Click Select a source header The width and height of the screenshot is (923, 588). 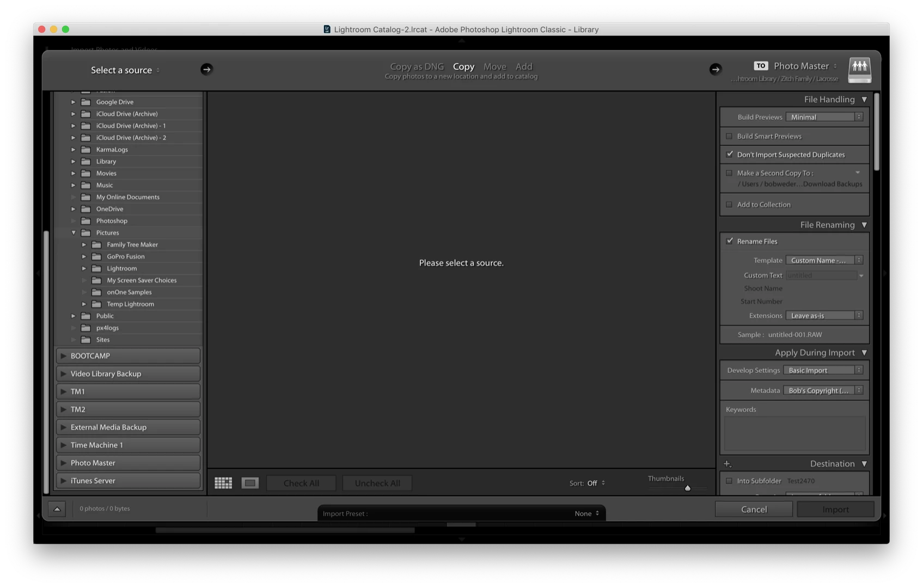tap(125, 70)
